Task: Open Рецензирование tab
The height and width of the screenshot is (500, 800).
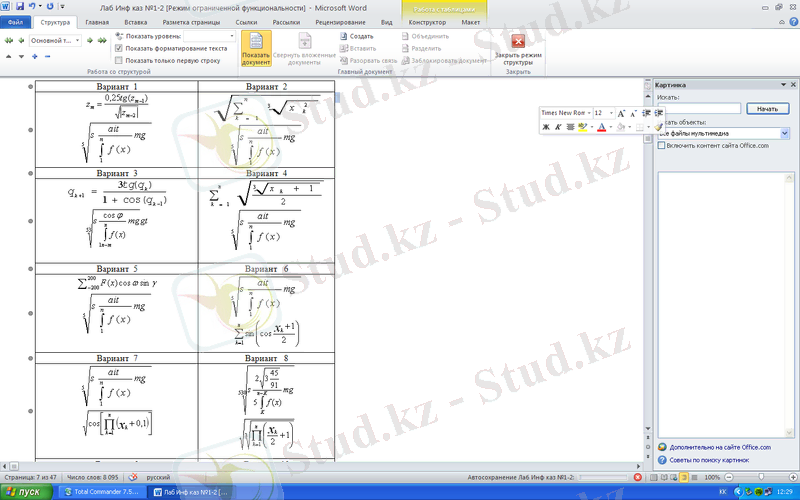Action: click(x=340, y=22)
